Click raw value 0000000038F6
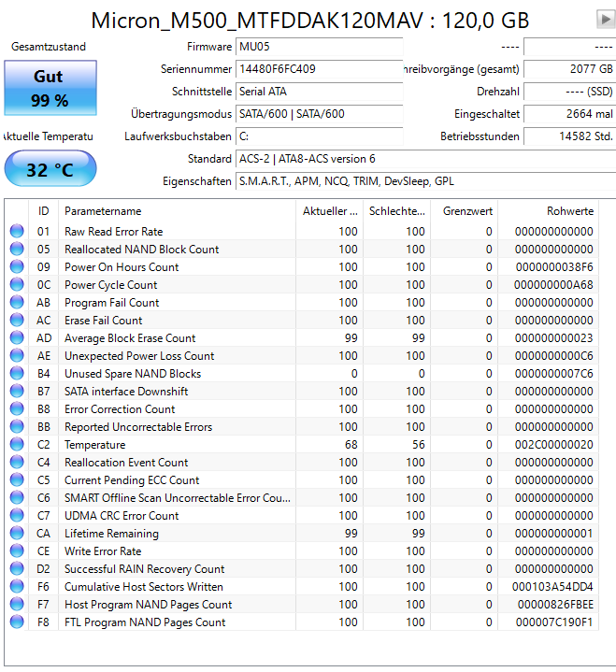The height and width of the screenshot is (672, 616). point(554,267)
